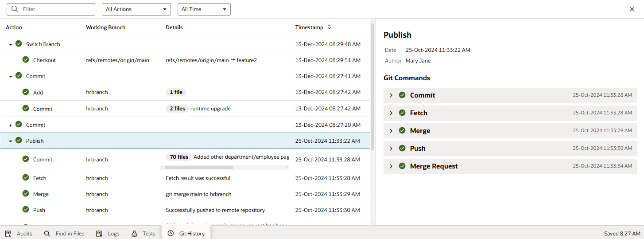
Task: Click the success icon on Switch Branch row
Action: (x=19, y=43)
